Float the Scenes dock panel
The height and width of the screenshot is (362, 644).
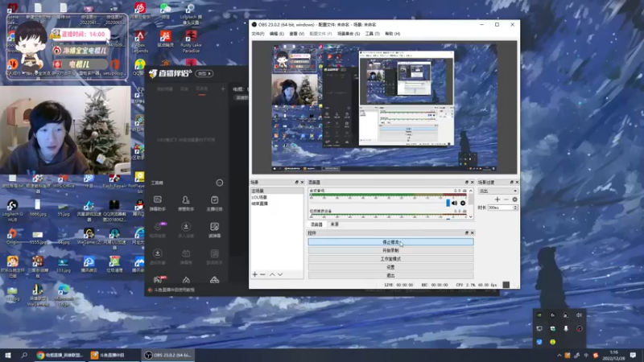(296, 183)
